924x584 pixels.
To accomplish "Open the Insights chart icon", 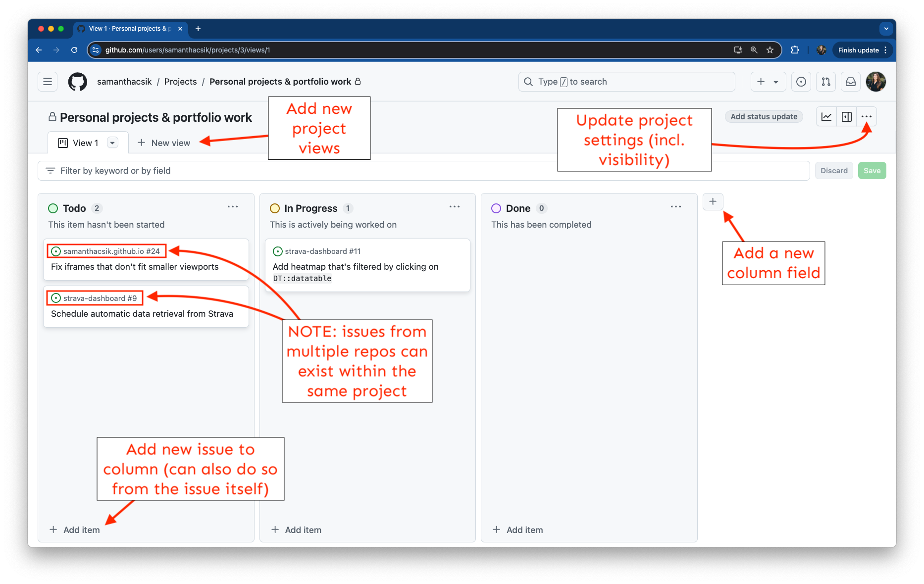I will coord(826,117).
